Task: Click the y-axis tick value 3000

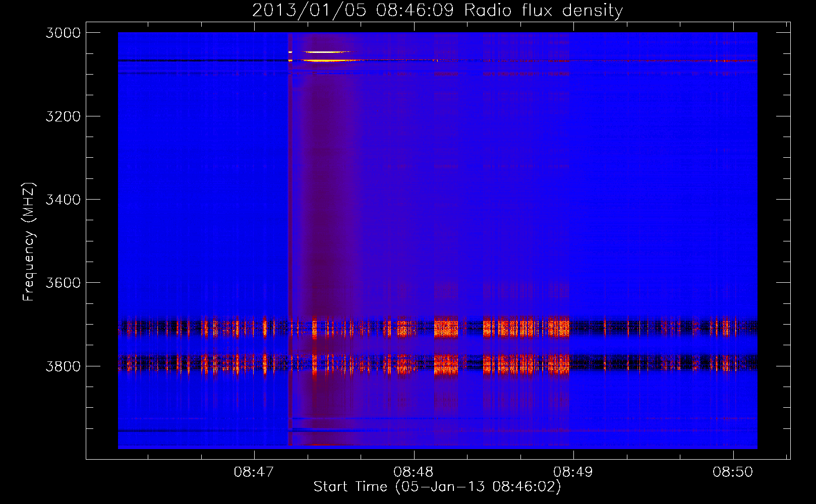Action: point(63,33)
